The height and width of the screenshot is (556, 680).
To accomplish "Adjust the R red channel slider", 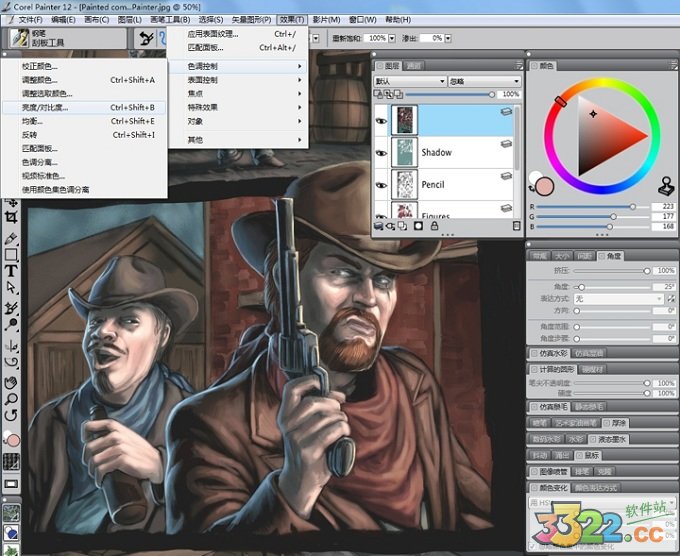I will click(x=592, y=207).
